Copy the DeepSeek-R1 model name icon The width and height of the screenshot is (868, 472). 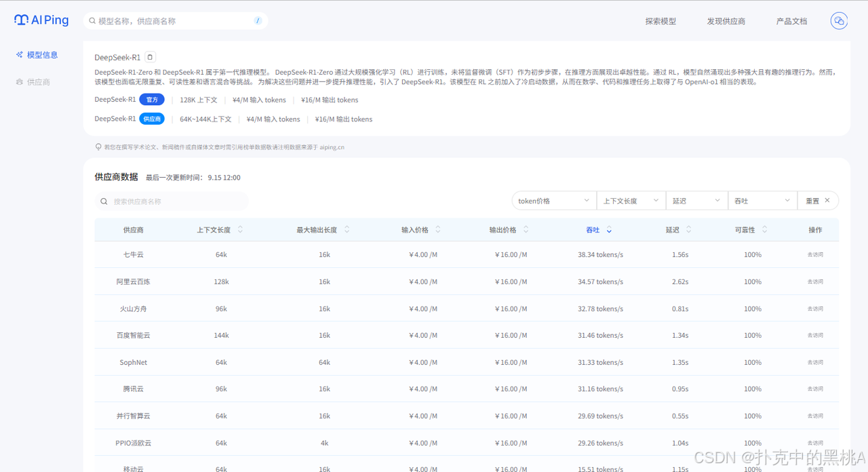(151, 58)
